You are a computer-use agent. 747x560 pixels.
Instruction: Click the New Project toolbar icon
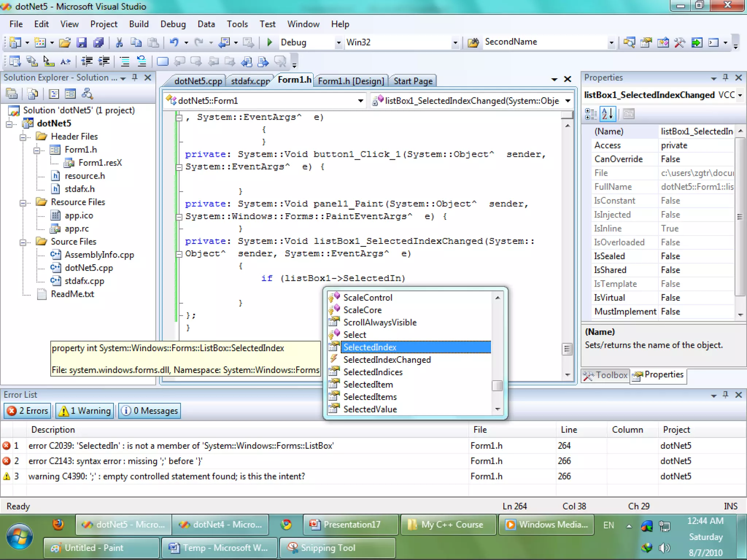(x=15, y=42)
